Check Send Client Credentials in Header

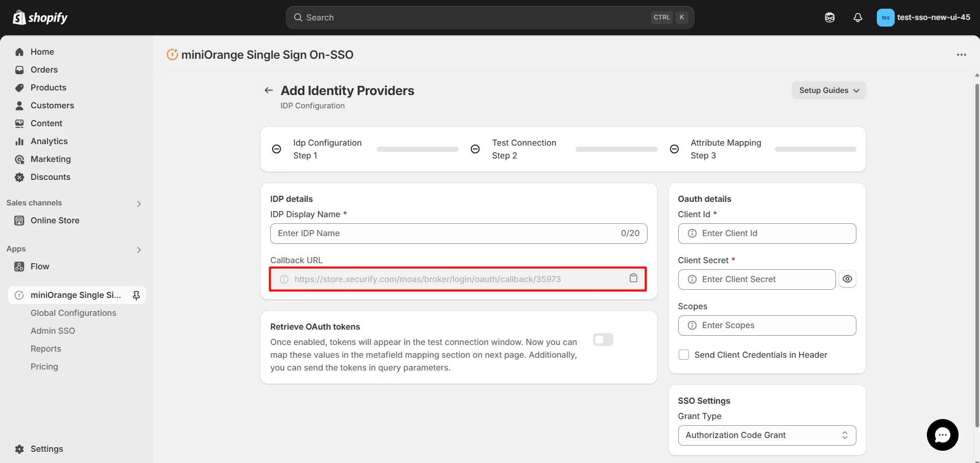(684, 355)
